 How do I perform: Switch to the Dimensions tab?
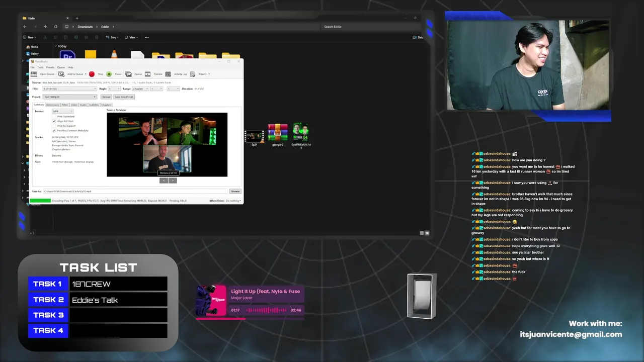[53, 105]
